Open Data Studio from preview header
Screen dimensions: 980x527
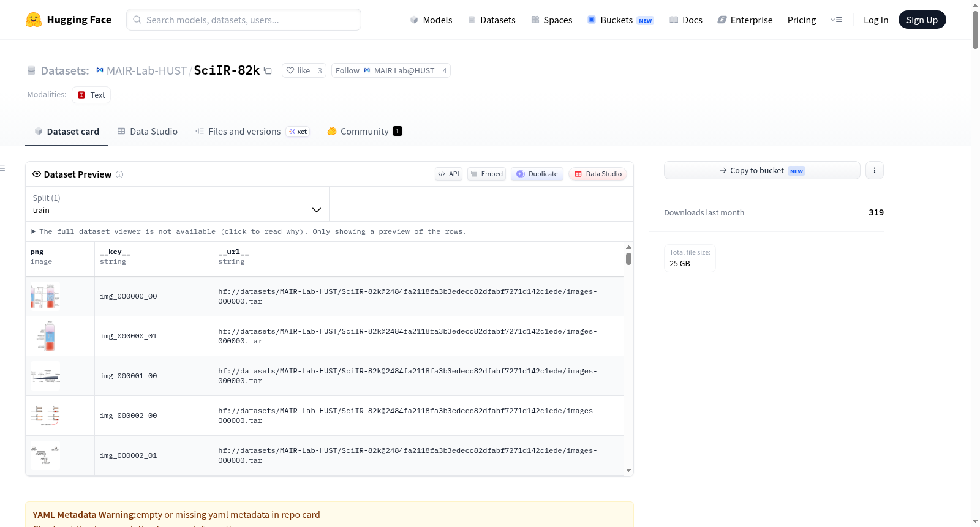point(598,174)
